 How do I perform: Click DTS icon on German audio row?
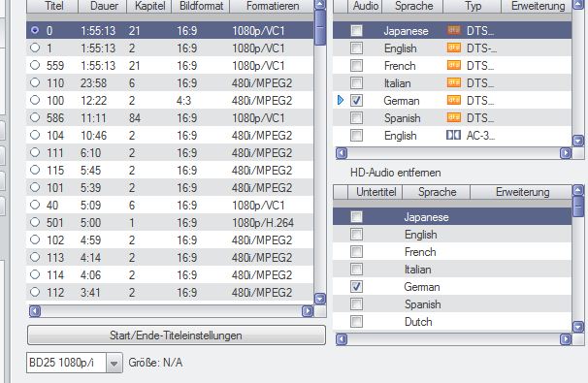point(454,100)
